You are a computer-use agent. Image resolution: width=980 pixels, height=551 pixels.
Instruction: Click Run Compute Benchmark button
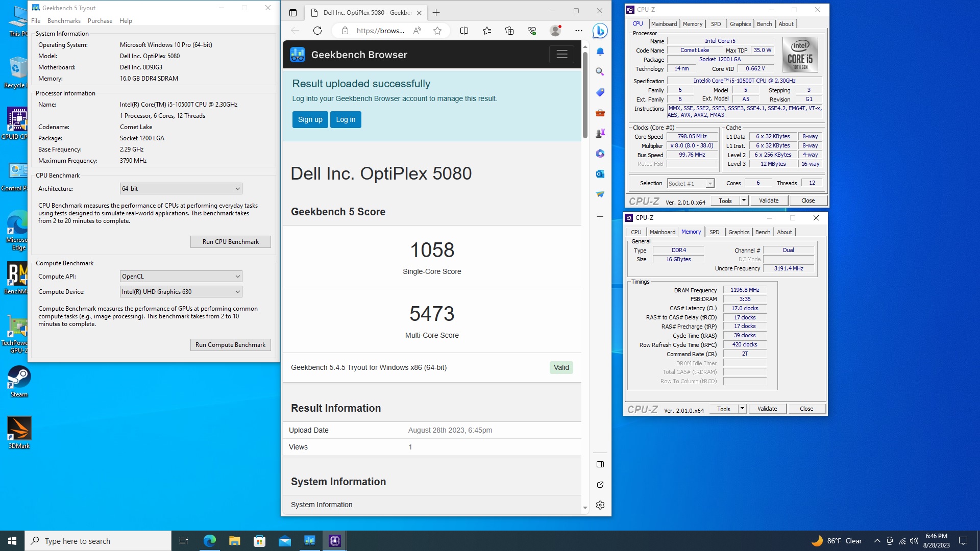coord(231,345)
